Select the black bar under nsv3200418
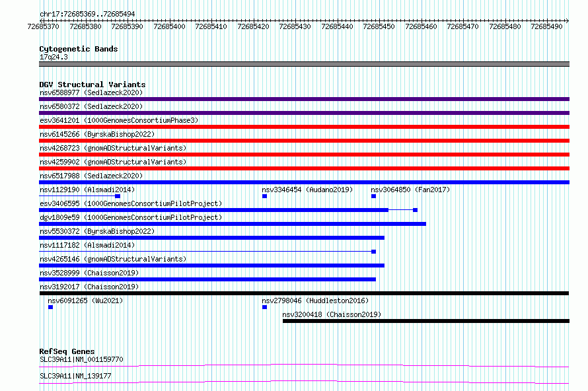Viewport: 588px width, 391px height. pyautogui.click(x=426, y=321)
